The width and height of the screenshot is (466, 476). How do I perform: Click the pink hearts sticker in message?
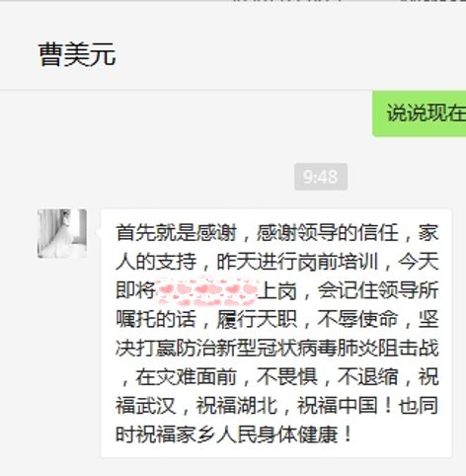pos(207,290)
